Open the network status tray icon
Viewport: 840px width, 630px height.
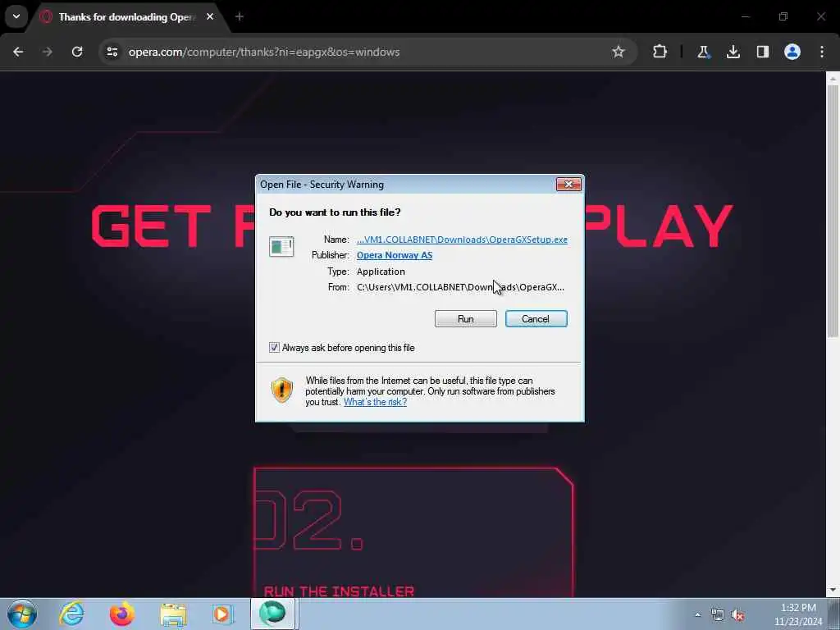[x=717, y=615]
